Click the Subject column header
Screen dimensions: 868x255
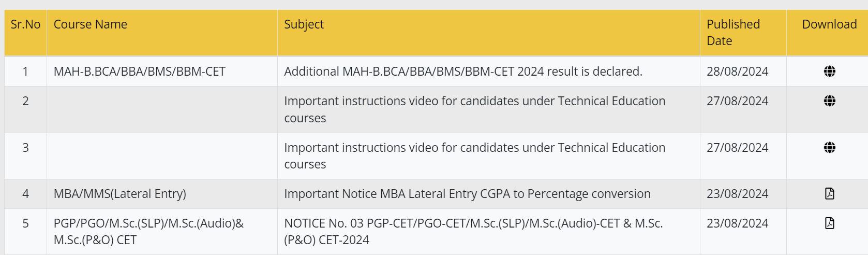click(304, 24)
